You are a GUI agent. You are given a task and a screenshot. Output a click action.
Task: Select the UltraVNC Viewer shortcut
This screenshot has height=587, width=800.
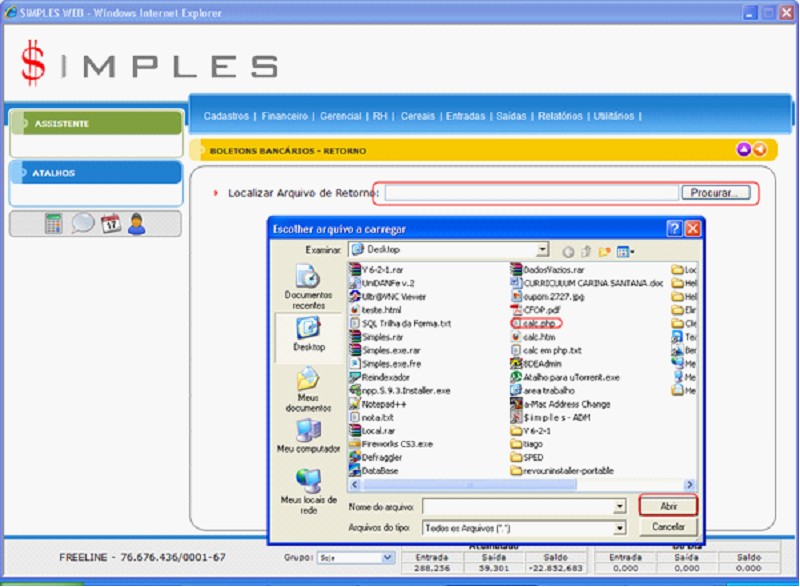point(388,296)
